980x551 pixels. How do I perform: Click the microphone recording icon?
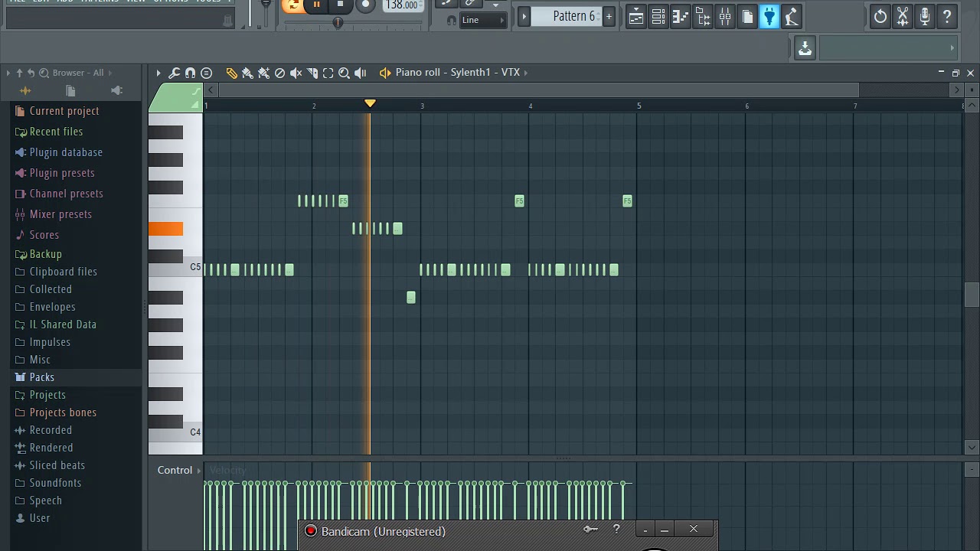(x=925, y=16)
